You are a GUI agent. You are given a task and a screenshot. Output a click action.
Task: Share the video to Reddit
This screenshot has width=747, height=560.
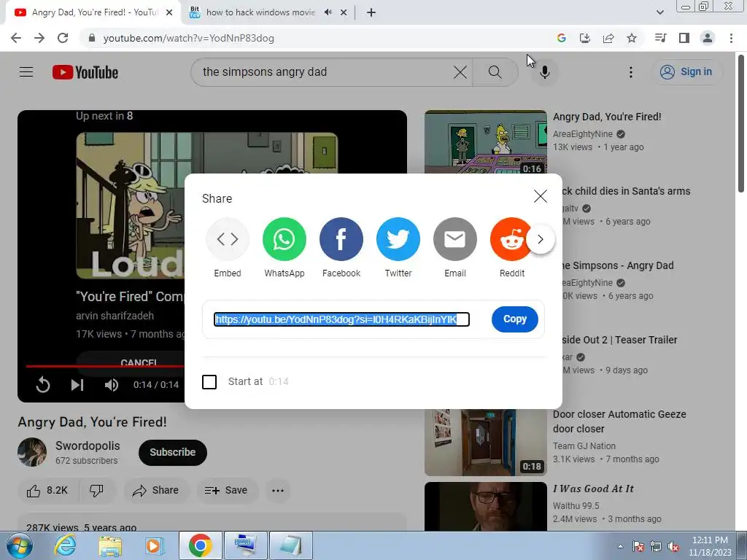click(x=511, y=239)
